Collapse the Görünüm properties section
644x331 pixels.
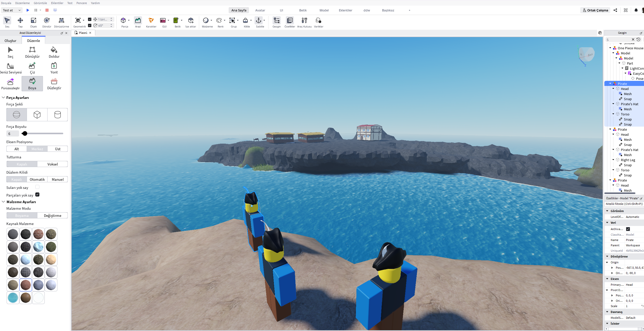607,211
